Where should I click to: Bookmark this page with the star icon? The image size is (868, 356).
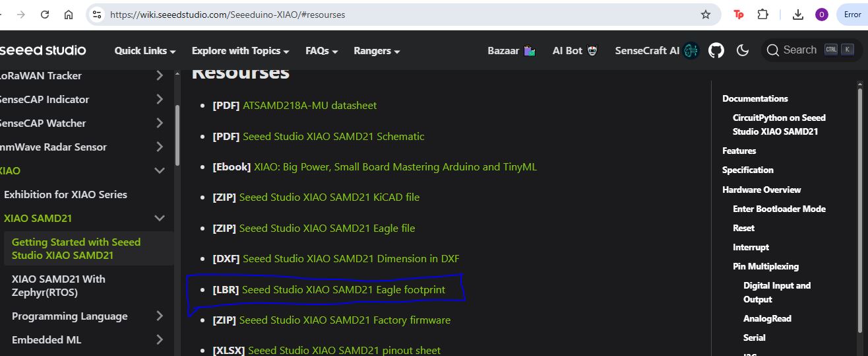(706, 14)
